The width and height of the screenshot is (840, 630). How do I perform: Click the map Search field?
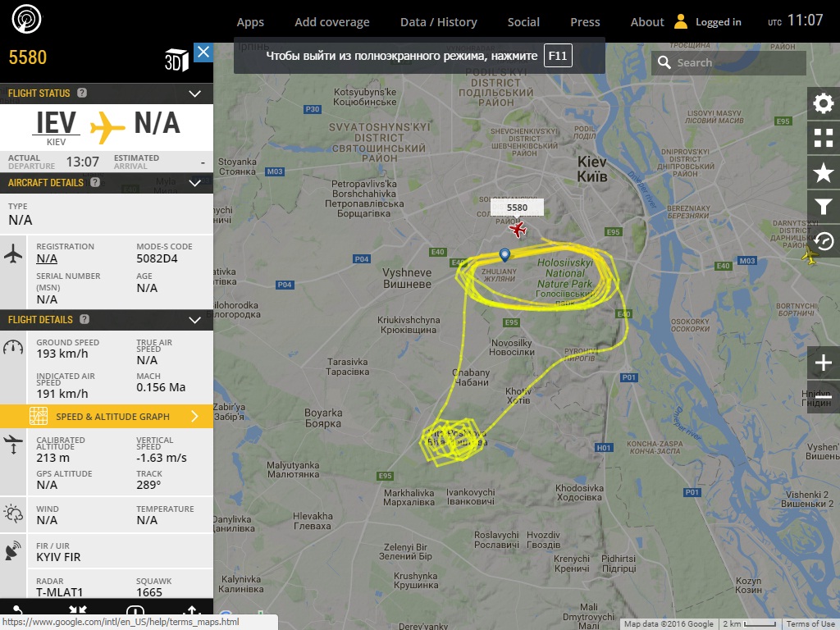click(x=728, y=62)
